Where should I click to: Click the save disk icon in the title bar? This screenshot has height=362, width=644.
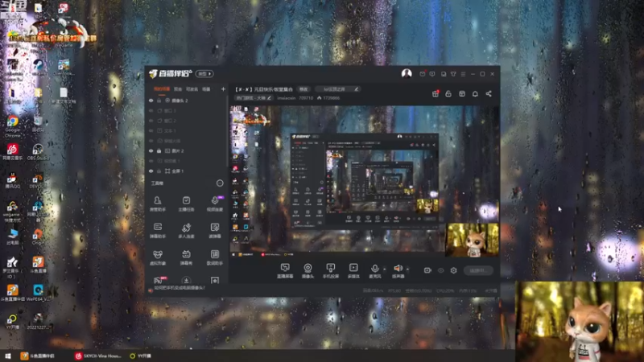click(444, 74)
